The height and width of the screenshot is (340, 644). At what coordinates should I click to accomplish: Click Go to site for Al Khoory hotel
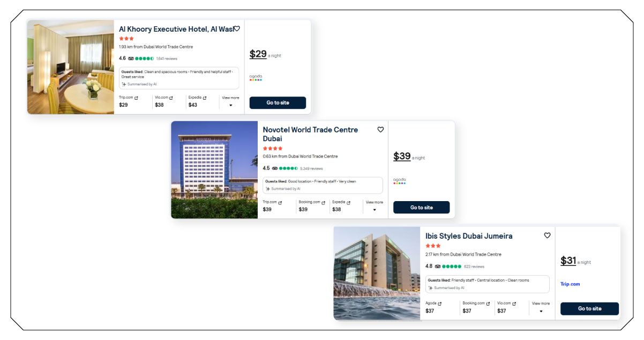[278, 102]
